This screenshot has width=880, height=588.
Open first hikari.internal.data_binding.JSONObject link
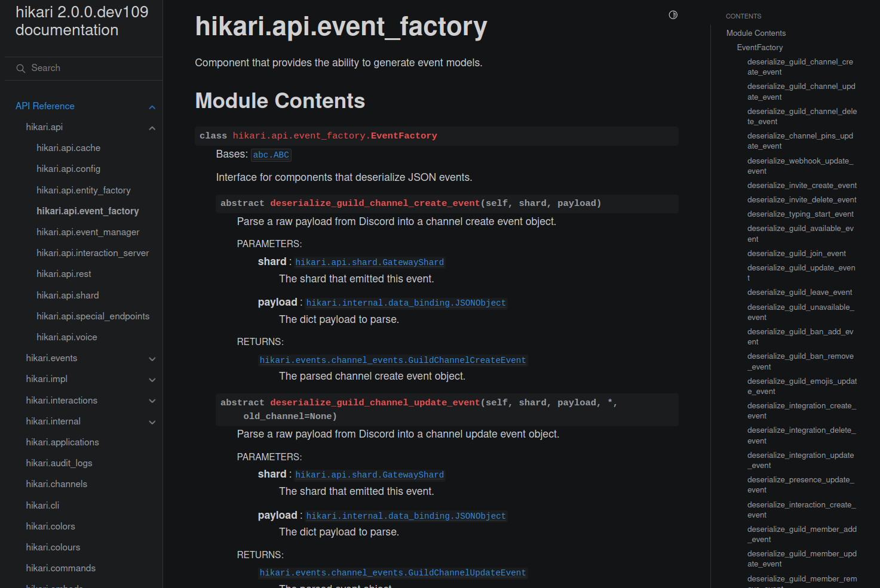406,303
